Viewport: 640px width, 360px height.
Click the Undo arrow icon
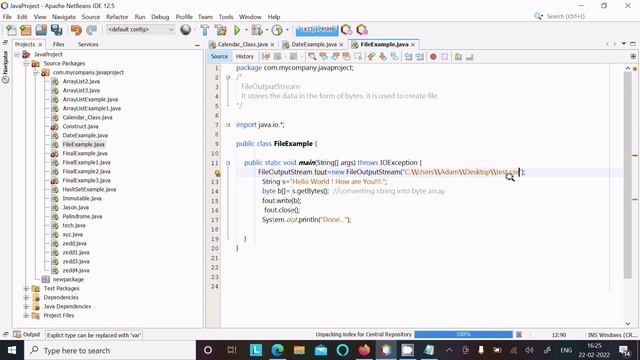[76, 30]
